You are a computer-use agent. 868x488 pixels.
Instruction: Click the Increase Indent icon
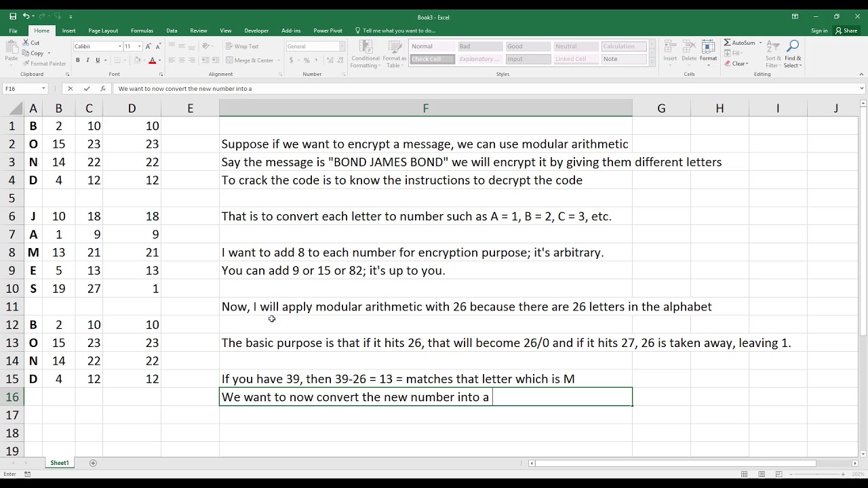(x=217, y=60)
